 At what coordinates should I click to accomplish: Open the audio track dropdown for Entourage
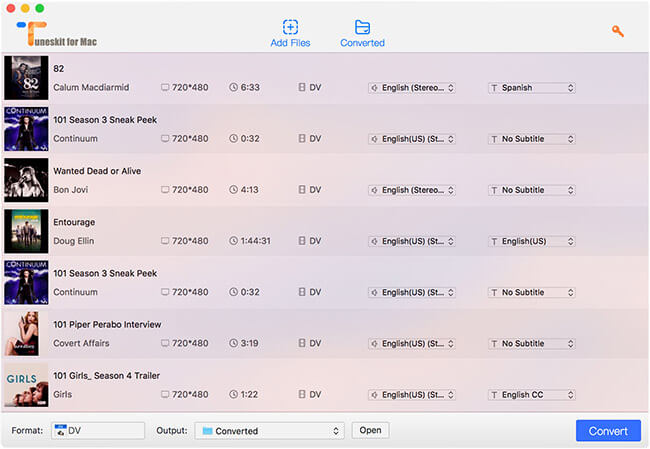412,241
